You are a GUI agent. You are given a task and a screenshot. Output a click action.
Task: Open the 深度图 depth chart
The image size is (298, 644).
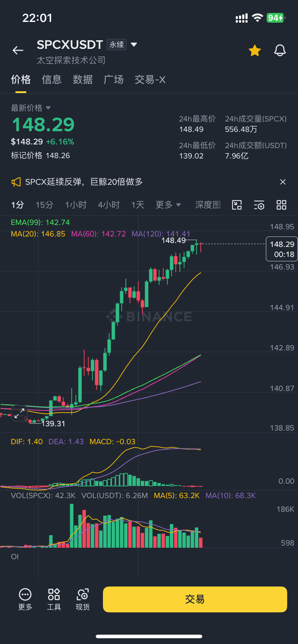click(x=208, y=205)
